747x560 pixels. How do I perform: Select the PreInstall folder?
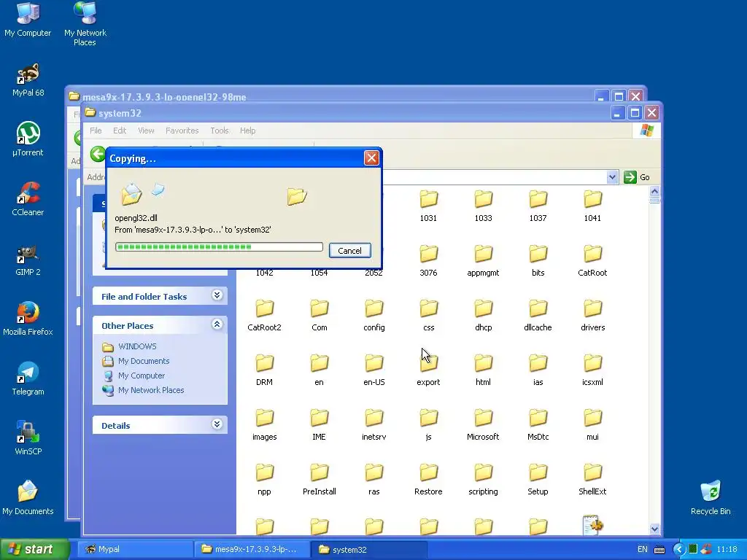320,479
